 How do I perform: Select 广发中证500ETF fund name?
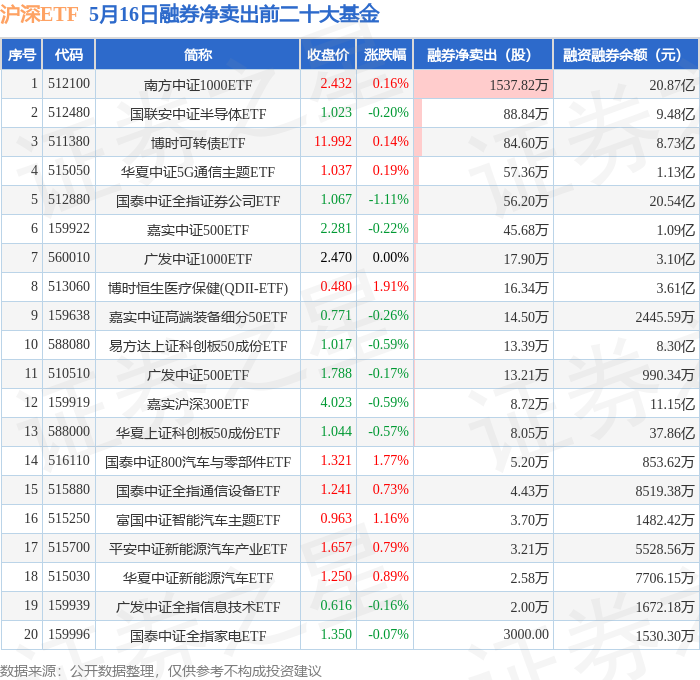[198, 375]
